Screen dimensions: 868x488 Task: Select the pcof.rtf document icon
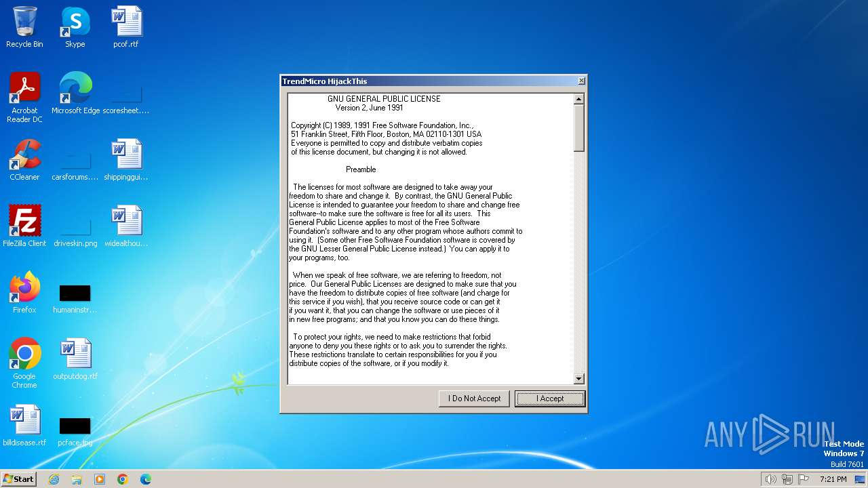click(126, 27)
